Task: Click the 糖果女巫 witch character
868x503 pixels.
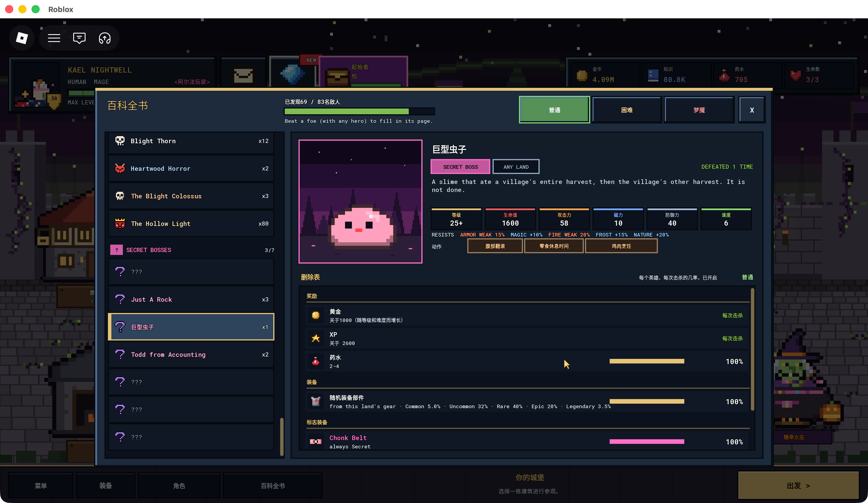Action: [x=804, y=379]
